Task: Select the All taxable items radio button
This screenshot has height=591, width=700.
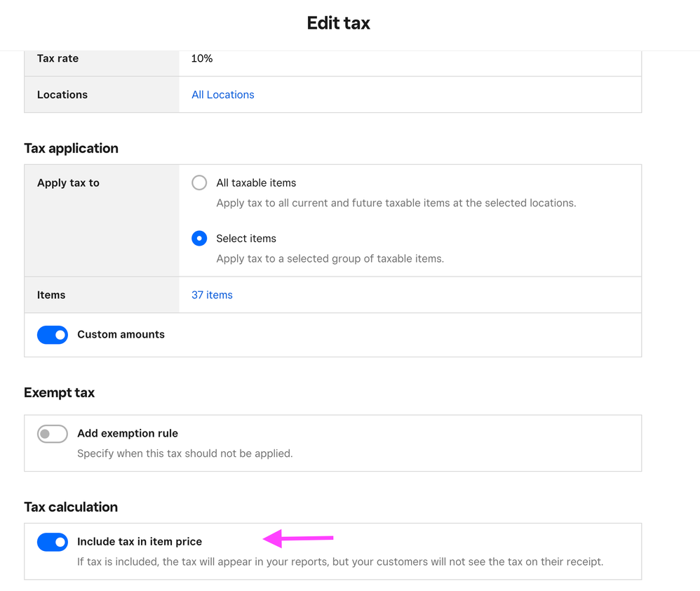Action: point(199,182)
